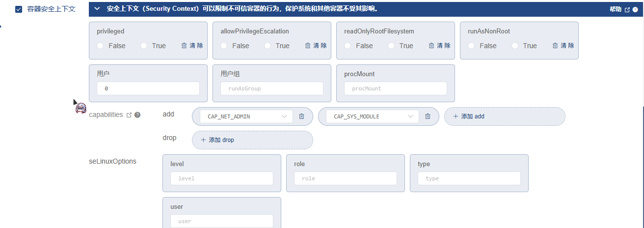Focus the seLinuxOptions level input
Viewport: 644px width, 228px height.
[222, 178]
